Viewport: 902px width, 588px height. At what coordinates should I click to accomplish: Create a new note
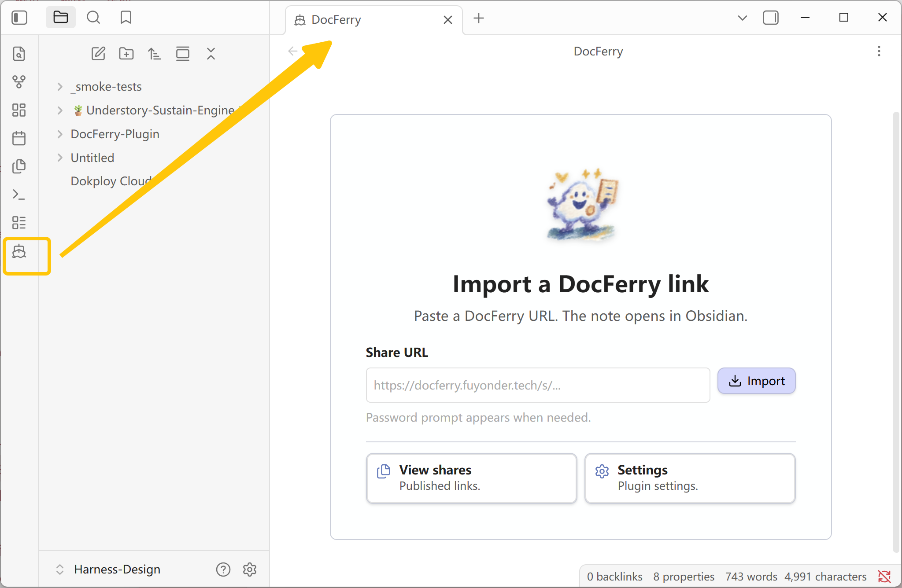(x=98, y=54)
